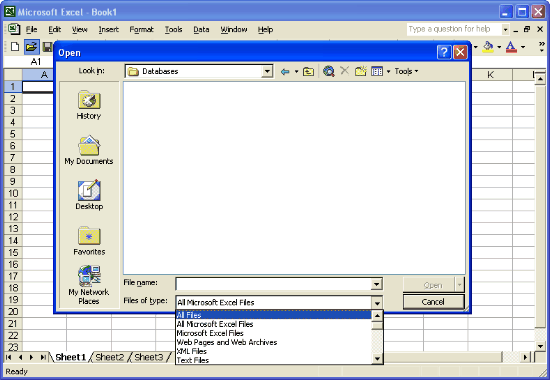Click the previous sheet navigation arrow
The width and height of the screenshot is (550, 380).
tap(20, 357)
